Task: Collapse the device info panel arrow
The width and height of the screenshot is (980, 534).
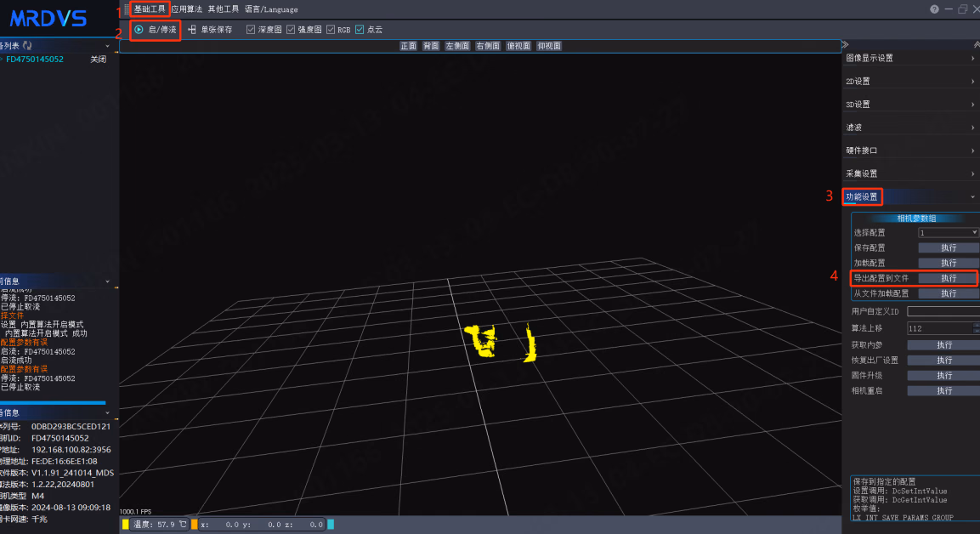Action: [x=107, y=413]
